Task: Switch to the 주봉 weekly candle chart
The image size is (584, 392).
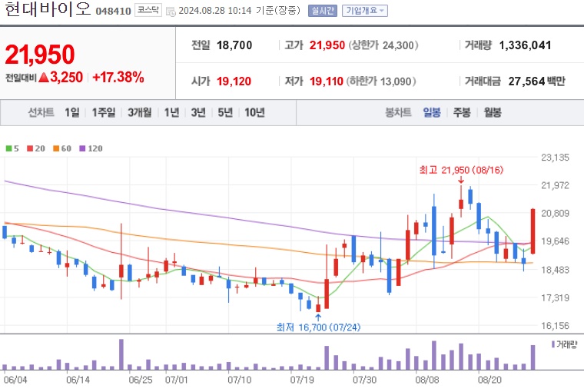Action: (462, 112)
